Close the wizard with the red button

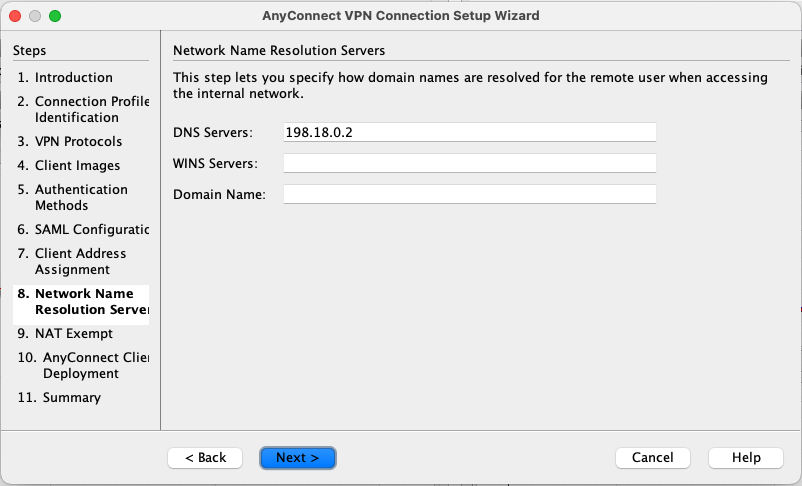point(15,16)
